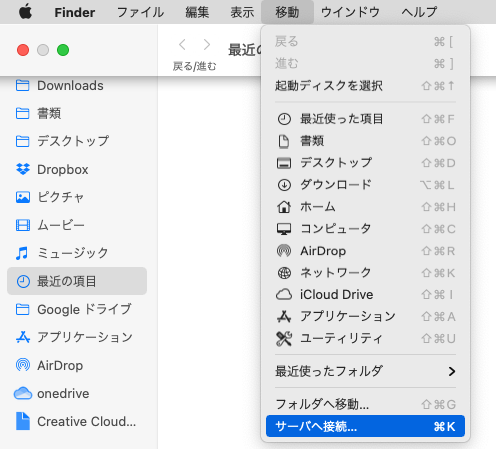Viewport: 496px width, 449px height.
Task: Open the ウインドウ menu
Action: coord(350,13)
